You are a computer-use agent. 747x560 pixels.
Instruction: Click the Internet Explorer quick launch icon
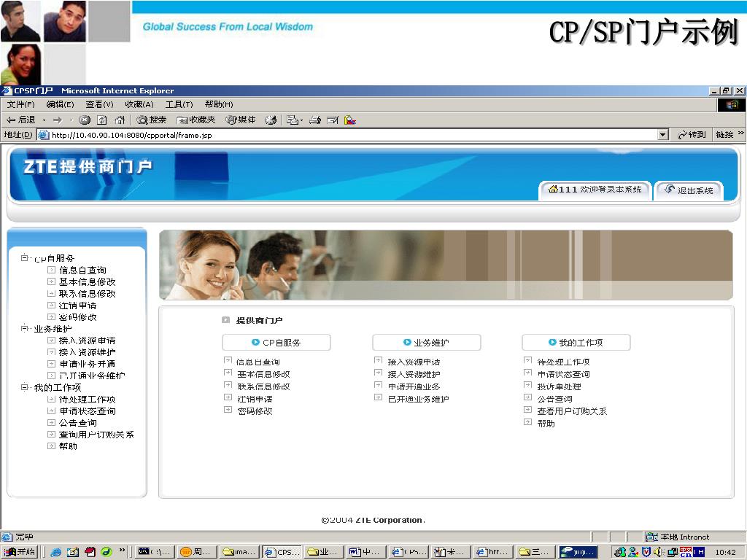(x=55, y=552)
